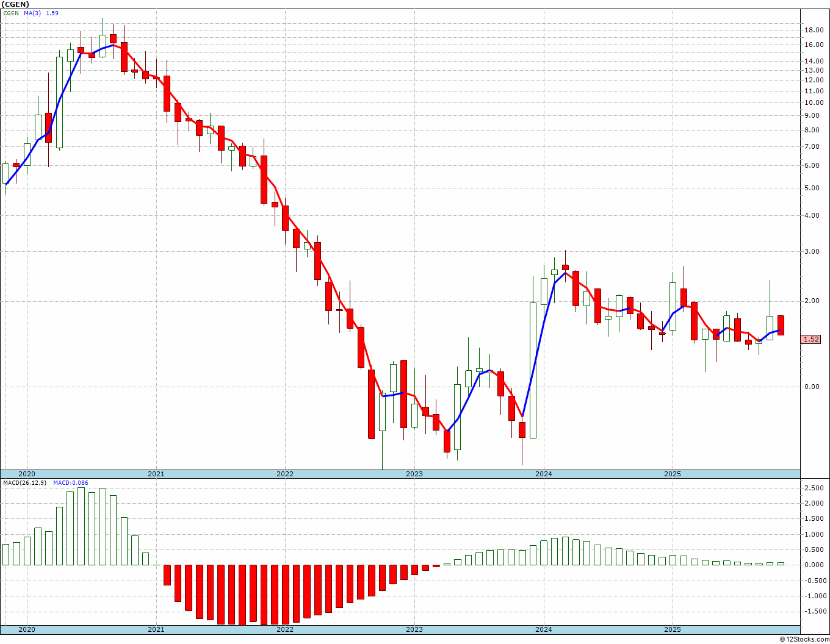Select "2021" on the price chart time axis

(156, 474)
